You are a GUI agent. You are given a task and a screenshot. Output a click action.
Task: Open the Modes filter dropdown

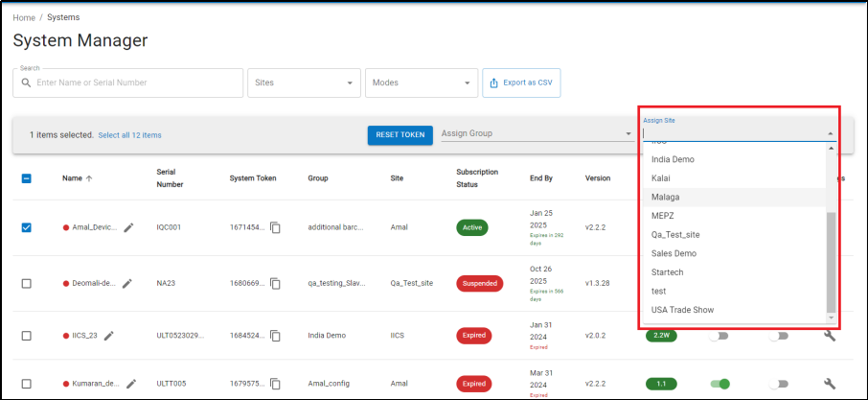[422, 82]
